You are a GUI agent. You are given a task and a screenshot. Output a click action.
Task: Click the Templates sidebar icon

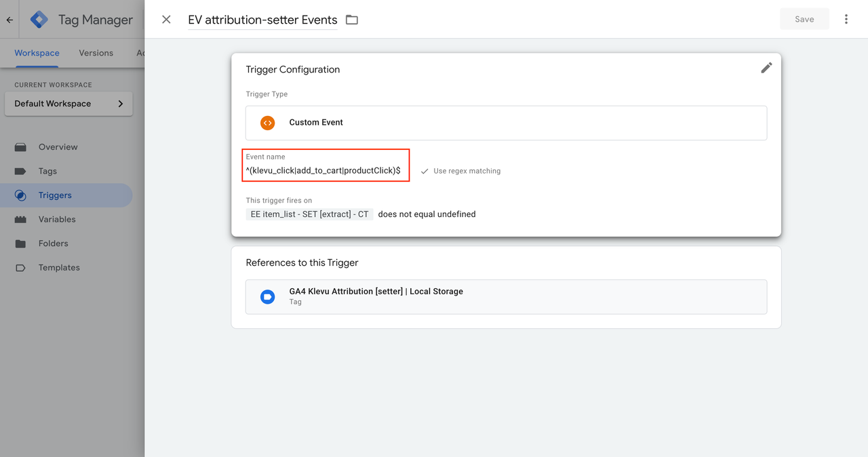coord(20,268)
